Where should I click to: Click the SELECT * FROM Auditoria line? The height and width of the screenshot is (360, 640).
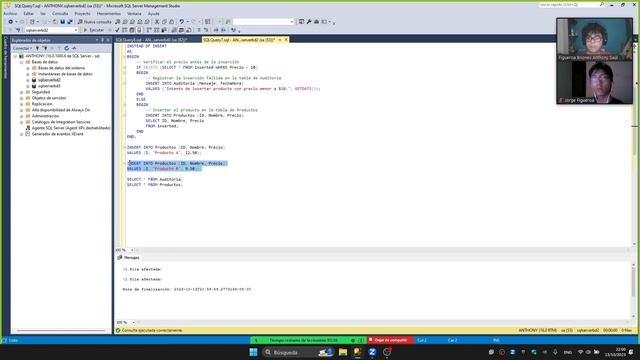155,179
